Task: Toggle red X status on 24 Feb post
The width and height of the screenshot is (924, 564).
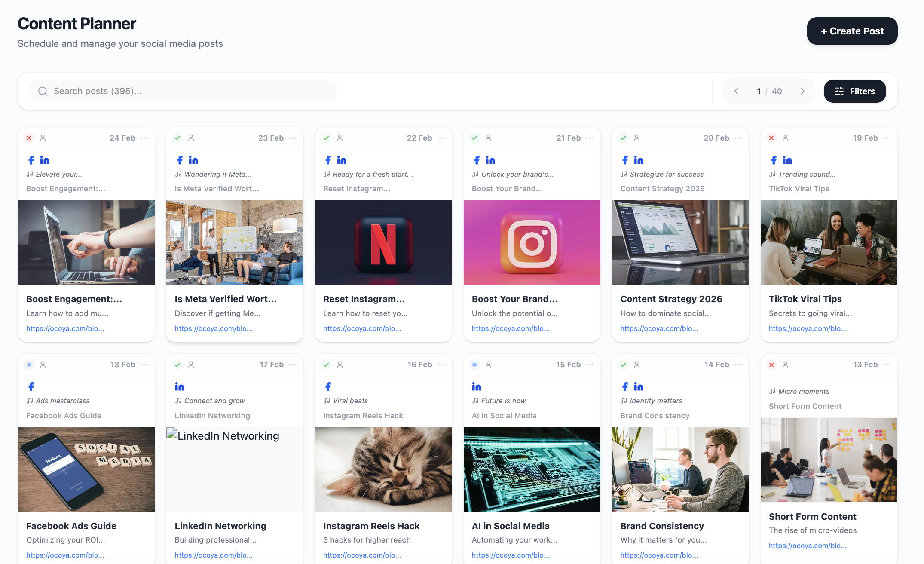Action: pos(29,138)
